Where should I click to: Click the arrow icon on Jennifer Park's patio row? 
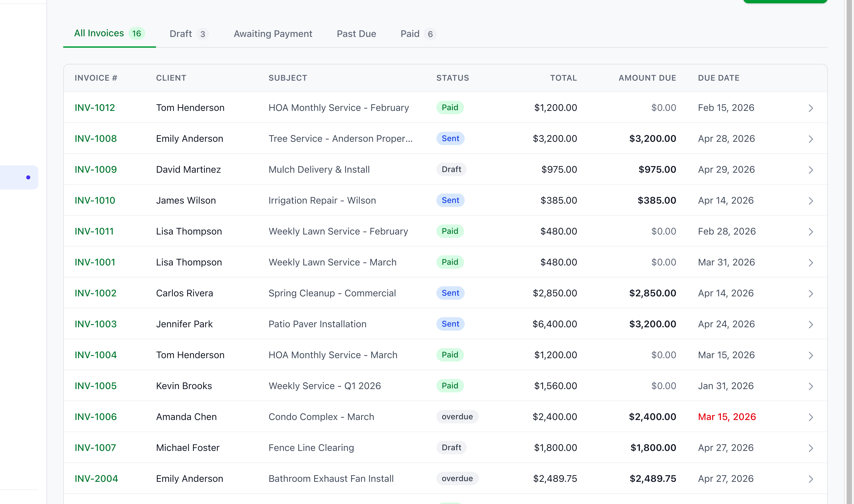[811, 324]
